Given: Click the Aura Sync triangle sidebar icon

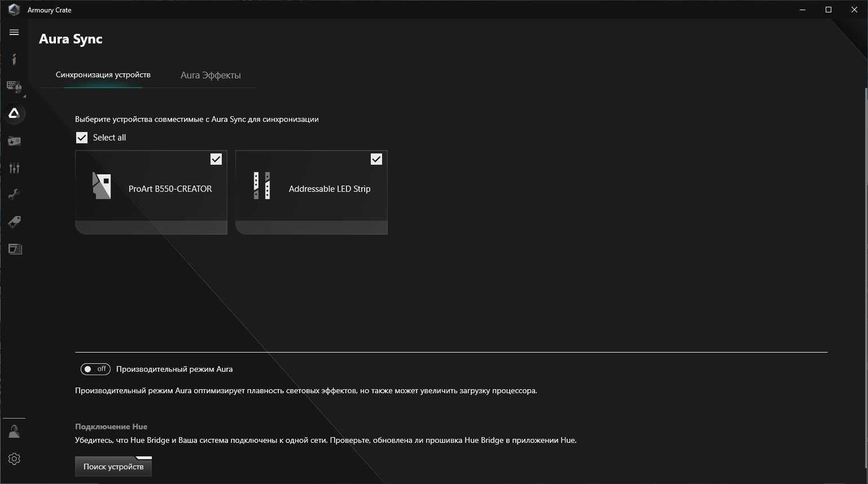Looking at the screenshot, I should pyautogui.click(x=14, y=113).
